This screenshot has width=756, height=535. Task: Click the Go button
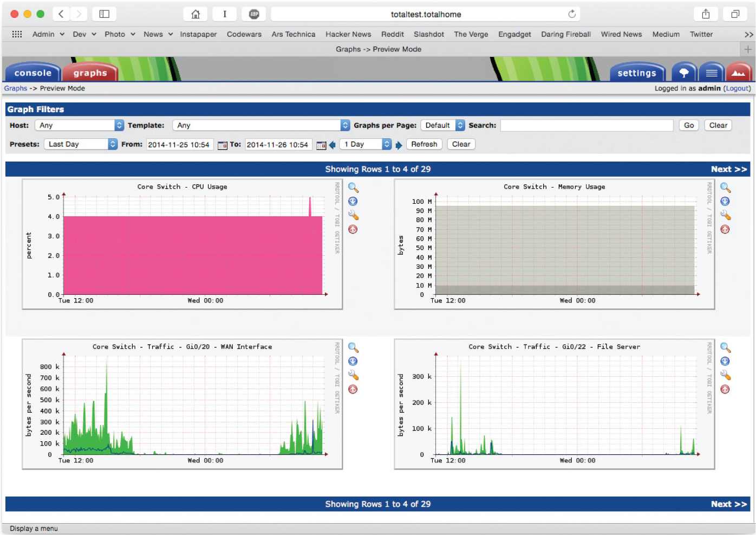pos(689,125)
